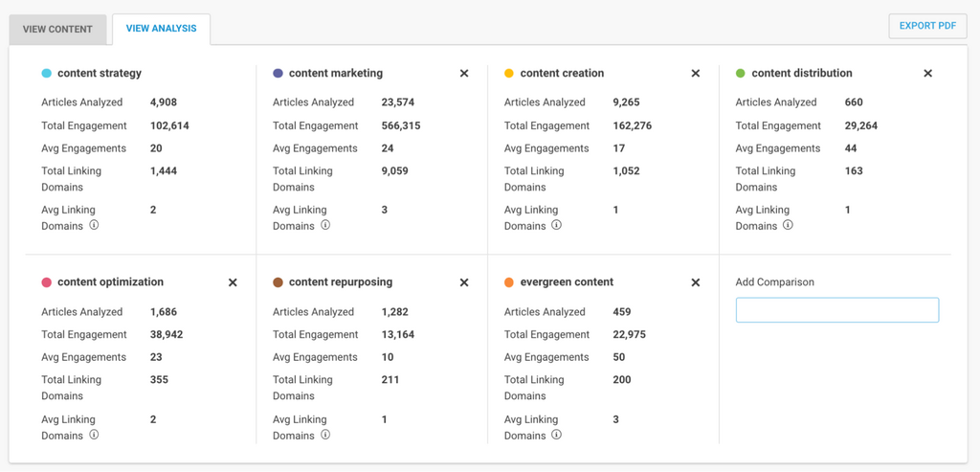Click info icon for content marketing Avg Linking Domains

coord(325,226)
